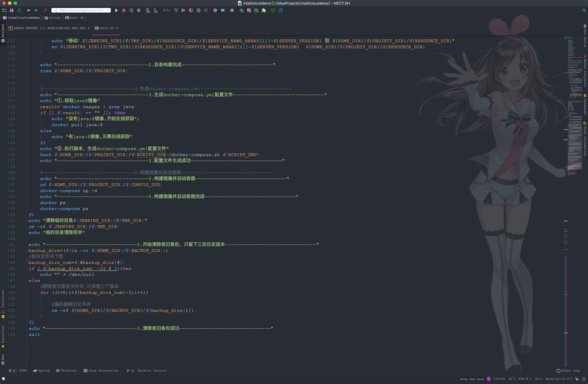
Task: Open Git Show History clock icon
Action: click(198, 10)
